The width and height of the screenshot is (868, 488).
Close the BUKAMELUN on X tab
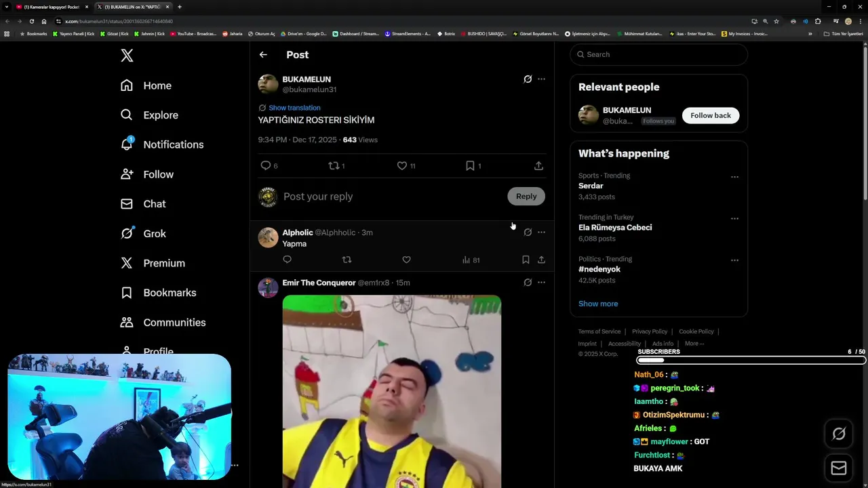(x=167, y=7)
